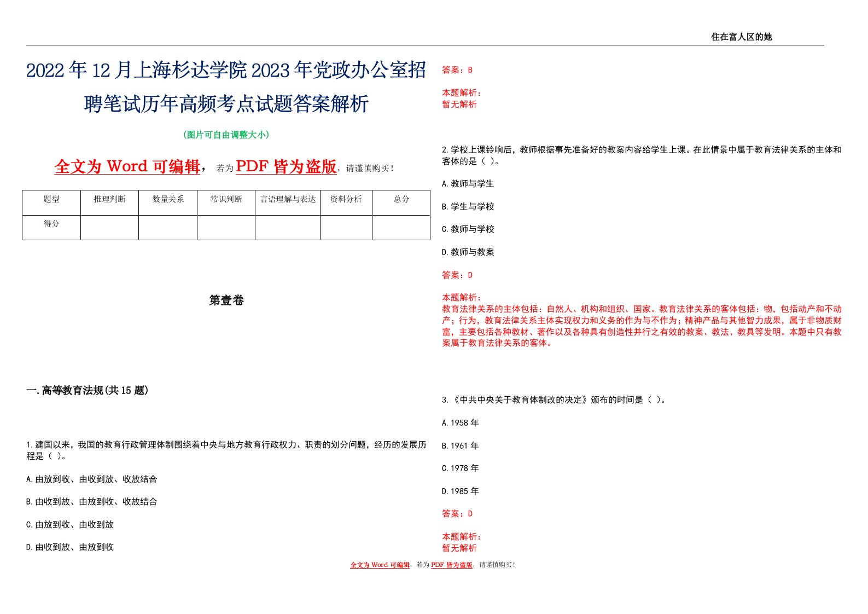Click the section heading 一.高等教育法规(共15题)
This screenshot has width=868, height=614.
[x=88, y=390]
